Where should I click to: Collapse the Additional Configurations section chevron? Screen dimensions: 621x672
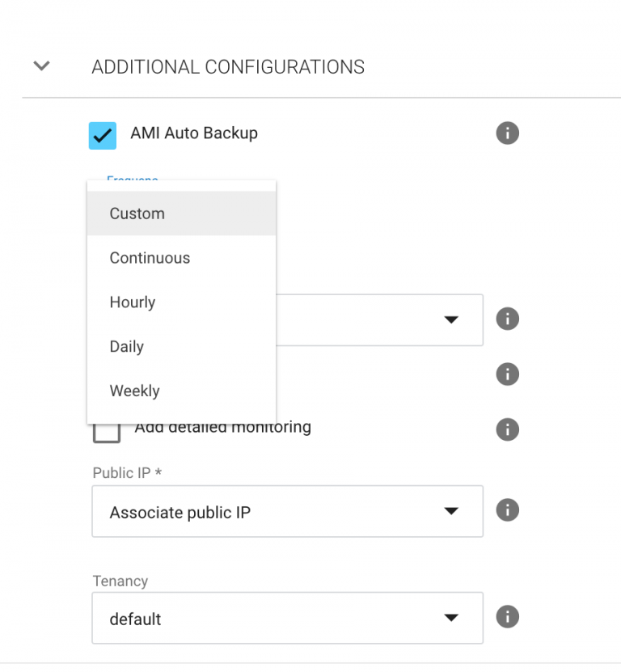point(41,66)
